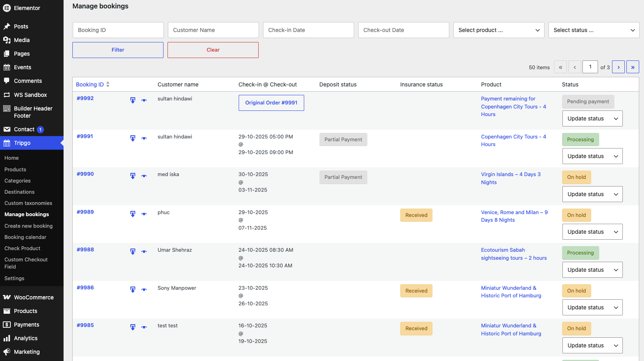The width and height of the screenshot is (644, 361).
Task: Click the red Clear button
Action: 213,50
